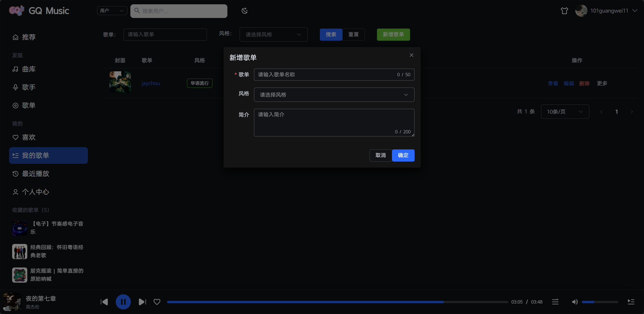
Task: Open the 10条/页 page size dropdown
Action: (565, 111)
